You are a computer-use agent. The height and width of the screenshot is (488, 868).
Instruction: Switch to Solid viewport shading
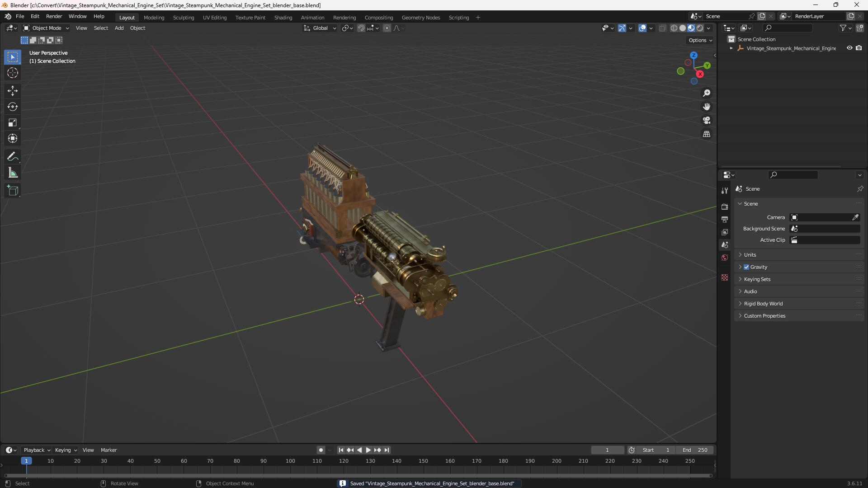tap(683, 28)
